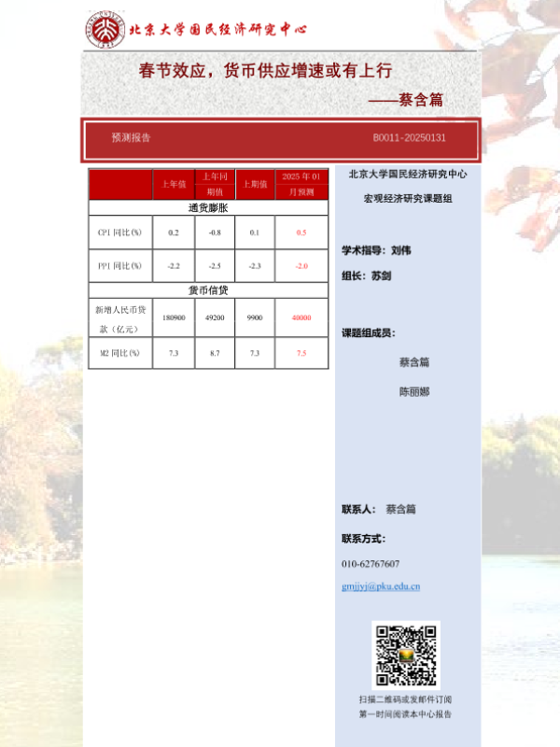Click the QR code image
Image resolution: width=560 pixels, height=747 pixels.
(x=406, y=655)
